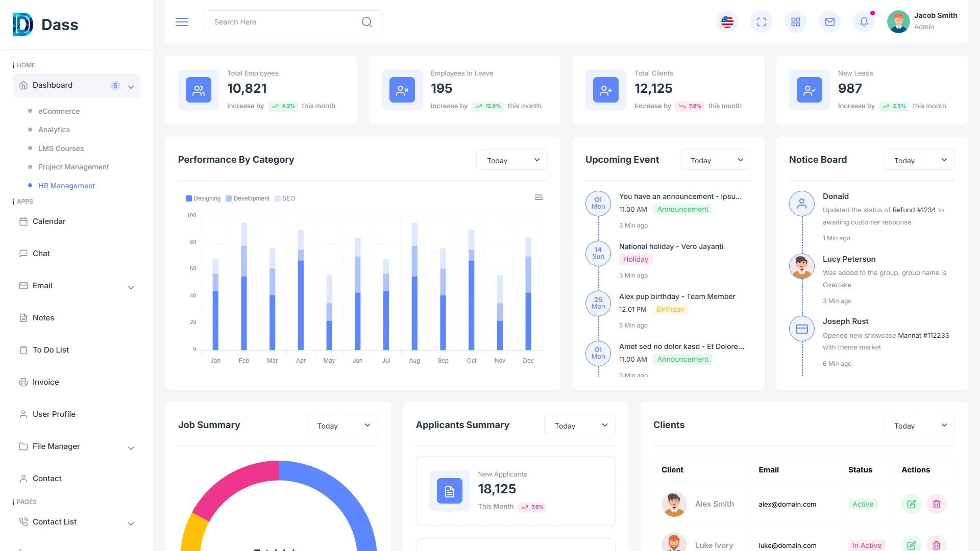The width and height of the screenshot is (980, 551).
Task: Click the Dass logo
Action: [x=45, y=24]
